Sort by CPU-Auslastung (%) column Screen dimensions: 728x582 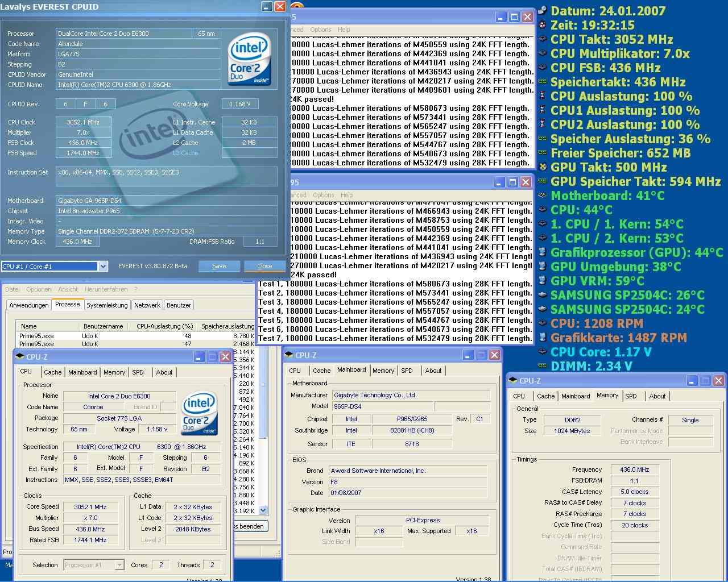(165, 326)
